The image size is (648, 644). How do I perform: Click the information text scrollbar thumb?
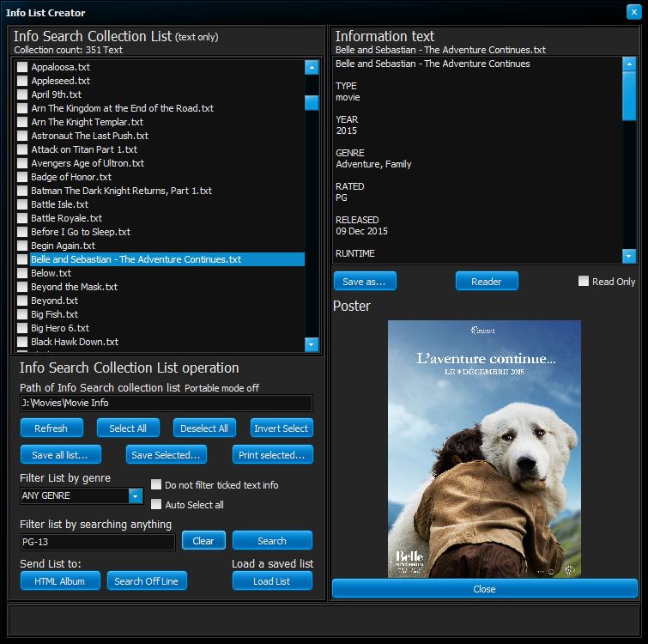[x=629, y=96]
